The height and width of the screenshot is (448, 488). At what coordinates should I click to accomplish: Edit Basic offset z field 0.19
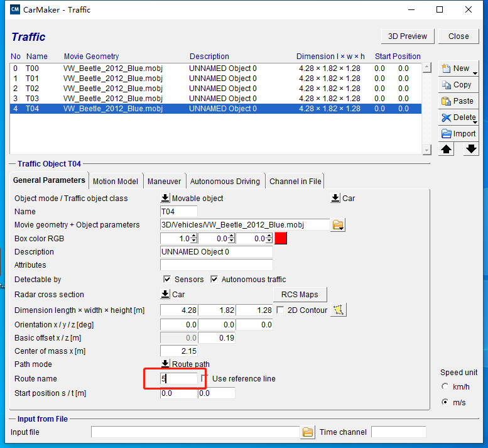coord(217,338)
